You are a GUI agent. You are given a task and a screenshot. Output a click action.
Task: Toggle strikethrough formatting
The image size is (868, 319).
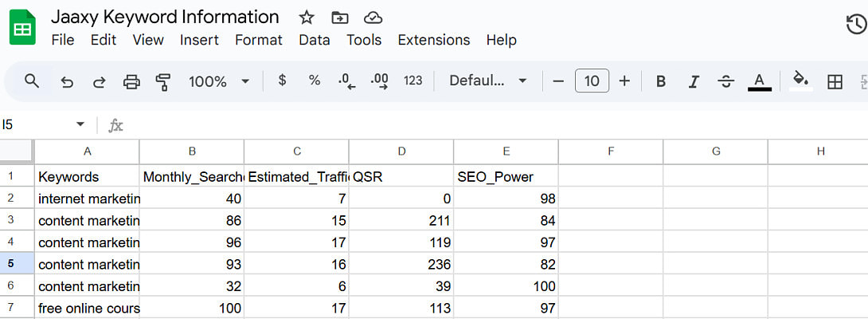tap(725, 81)
